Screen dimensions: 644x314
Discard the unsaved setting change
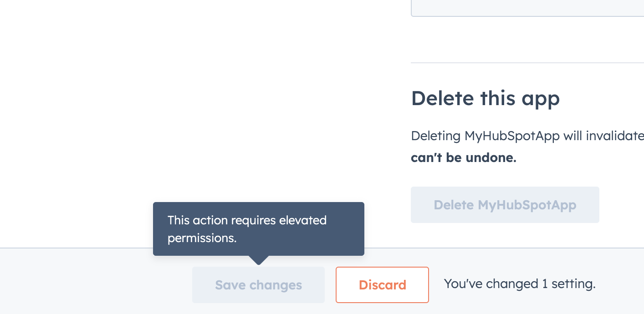point(382,284)
